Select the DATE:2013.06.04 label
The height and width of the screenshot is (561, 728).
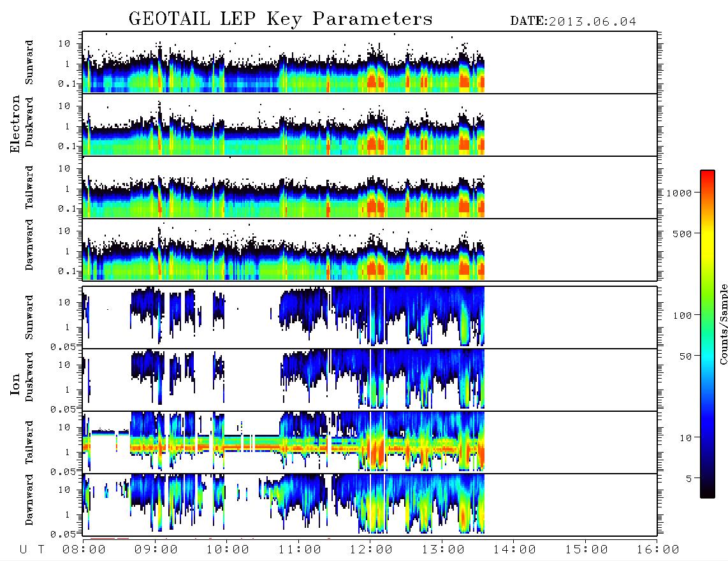pos(573,22)
